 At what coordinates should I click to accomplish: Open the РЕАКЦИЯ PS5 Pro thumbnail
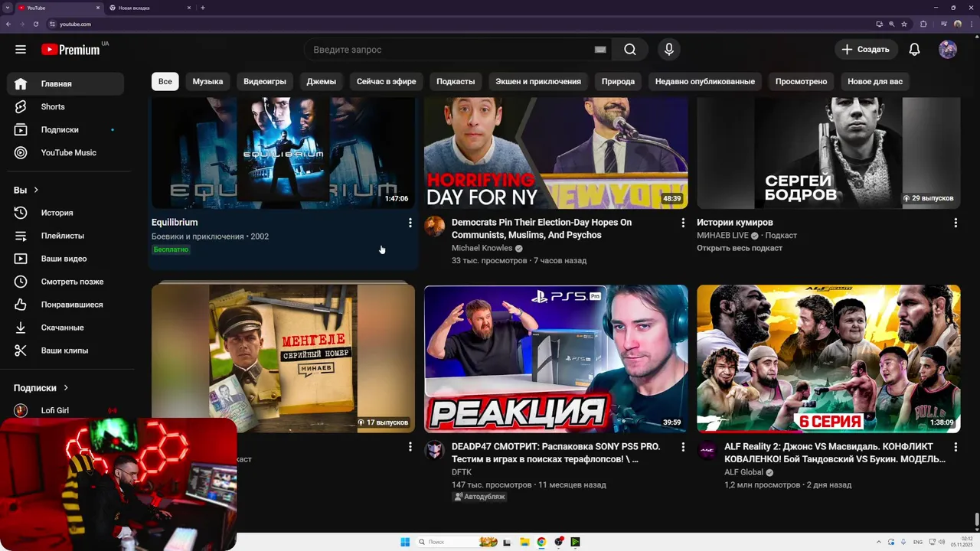556,358
